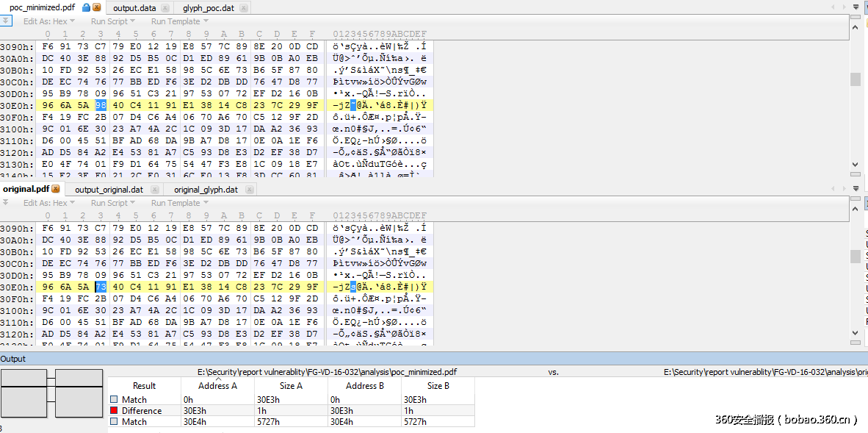Click the Address A column header
868x433 pixels.
[218, 386]
